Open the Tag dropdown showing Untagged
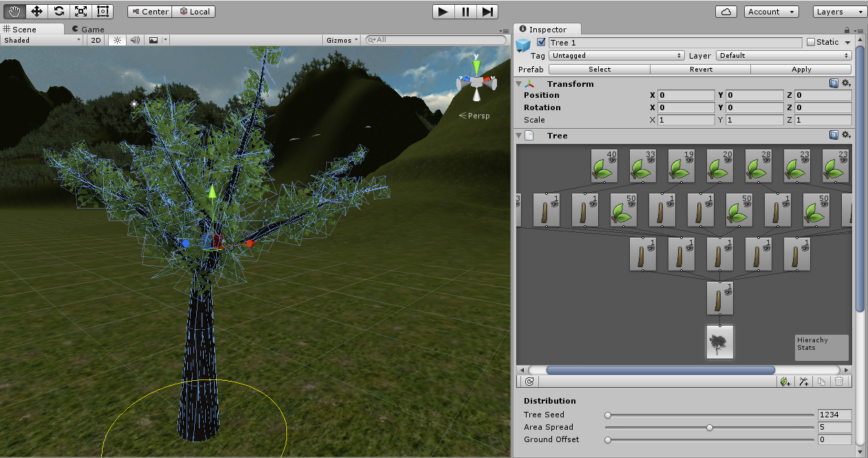868x458 pixels. click(617, 56)
